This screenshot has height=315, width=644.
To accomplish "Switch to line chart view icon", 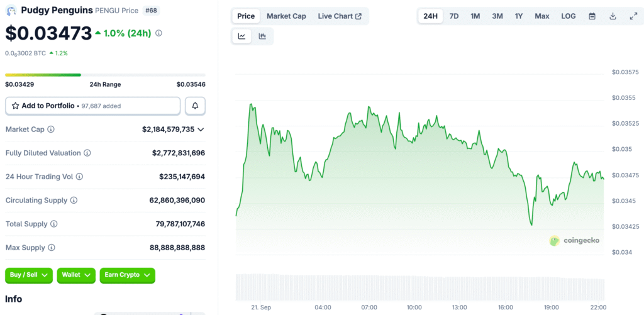I will [x=242, y=36].
